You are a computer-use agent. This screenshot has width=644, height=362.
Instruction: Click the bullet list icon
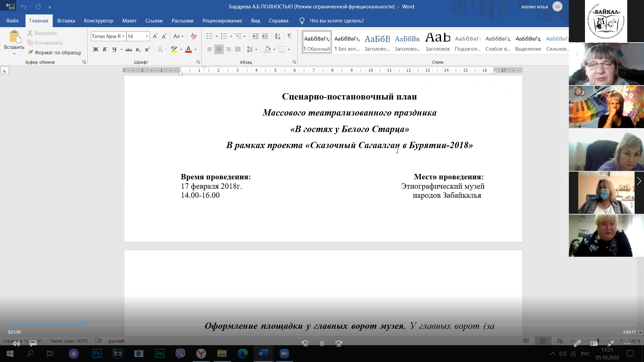point(209,36)
